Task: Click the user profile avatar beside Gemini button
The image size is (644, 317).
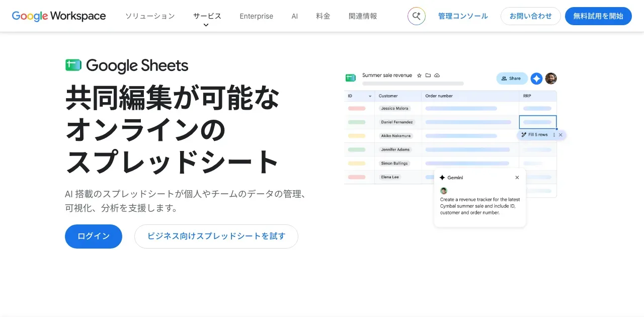Action: [x=551, y=78]
